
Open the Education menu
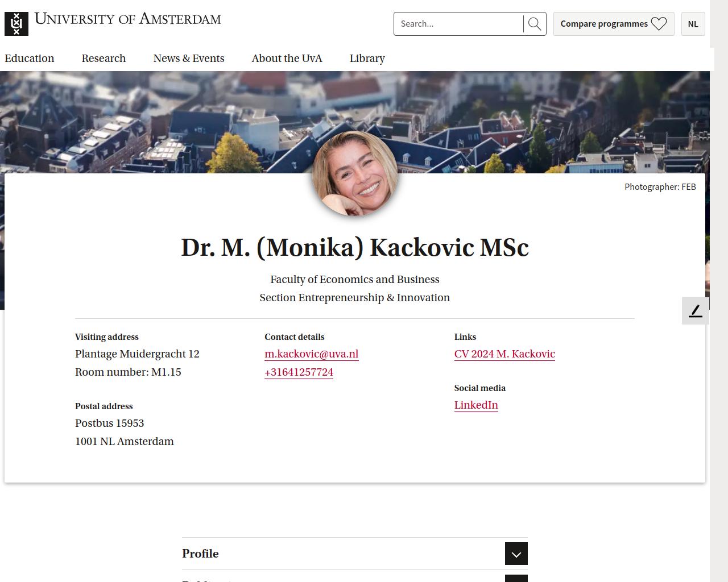point(30,59)
